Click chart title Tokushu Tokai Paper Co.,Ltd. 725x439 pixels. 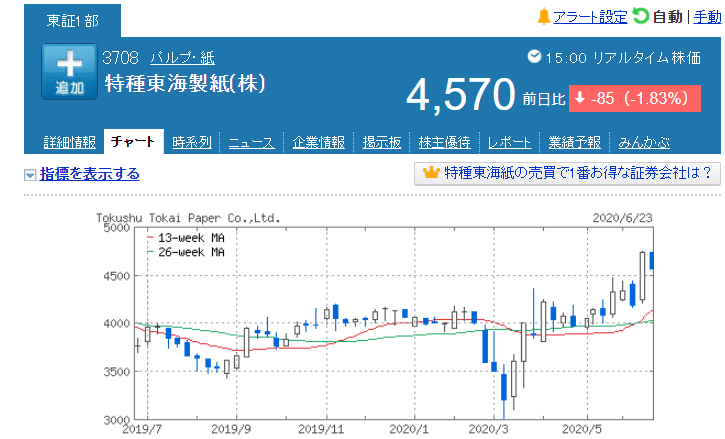(x=188, y=218)
